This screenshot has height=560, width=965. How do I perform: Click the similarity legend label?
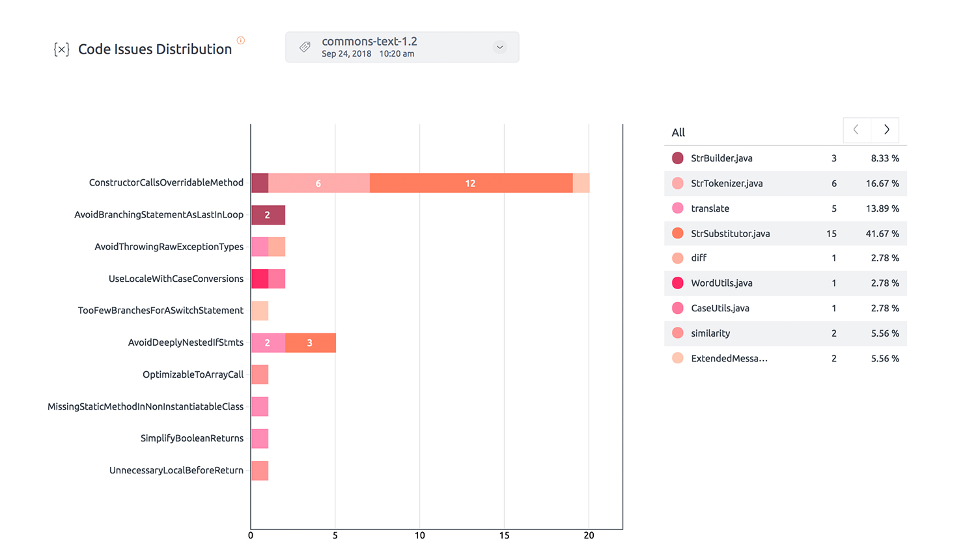(x=710, y=333)
